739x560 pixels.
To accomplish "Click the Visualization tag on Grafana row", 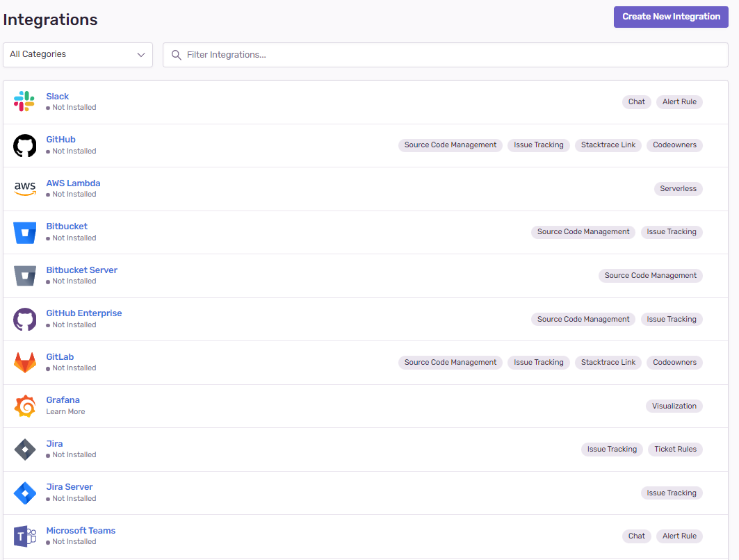I will coord(674,406).
